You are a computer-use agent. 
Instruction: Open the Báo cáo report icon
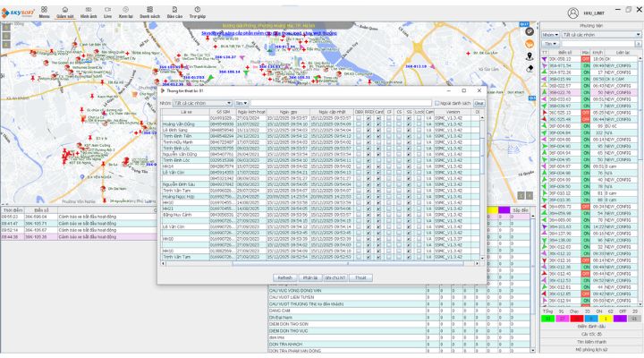pos(174,11)
